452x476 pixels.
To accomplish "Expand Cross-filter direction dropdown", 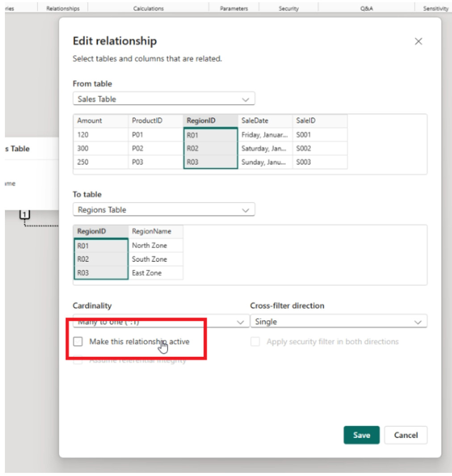I will pos(338,322).
